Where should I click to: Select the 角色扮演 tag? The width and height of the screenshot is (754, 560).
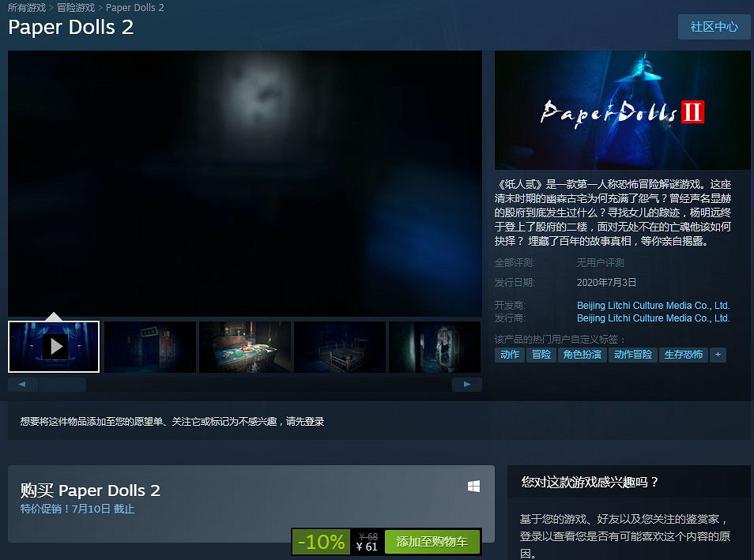(x=582, y=355)
